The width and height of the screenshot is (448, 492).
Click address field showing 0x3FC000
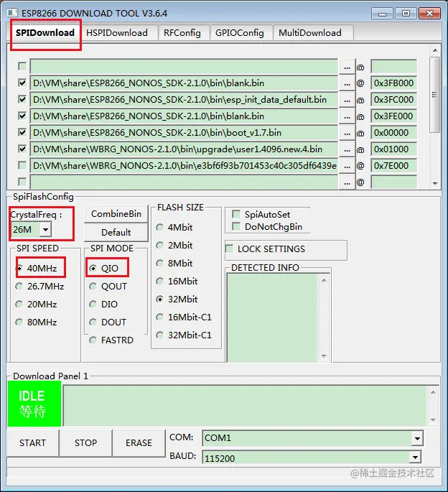[393, 100]
